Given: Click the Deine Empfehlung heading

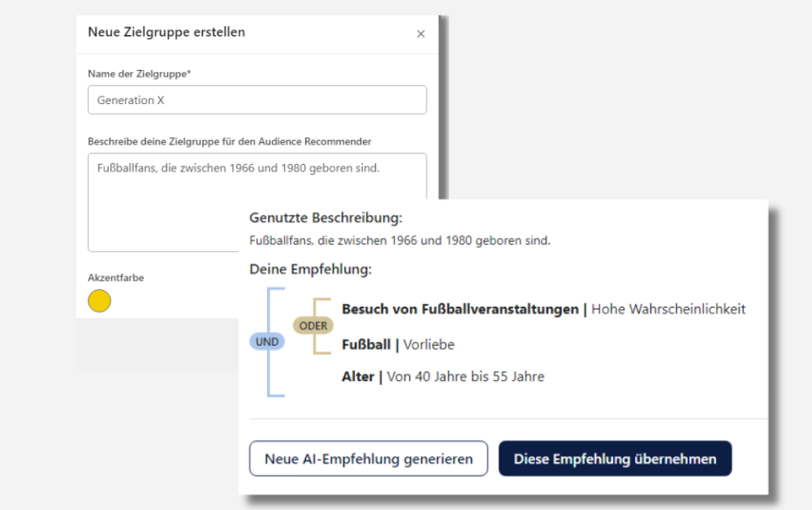Looking at the screenshot, I should [x=310, y=269].
